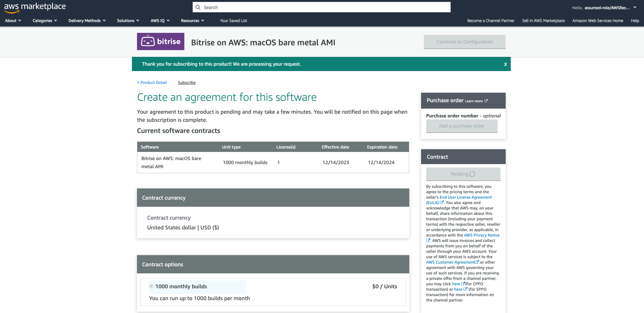The image size is (644, 313).
Task: Open the About dropdown menu
Action: point(13,21)
